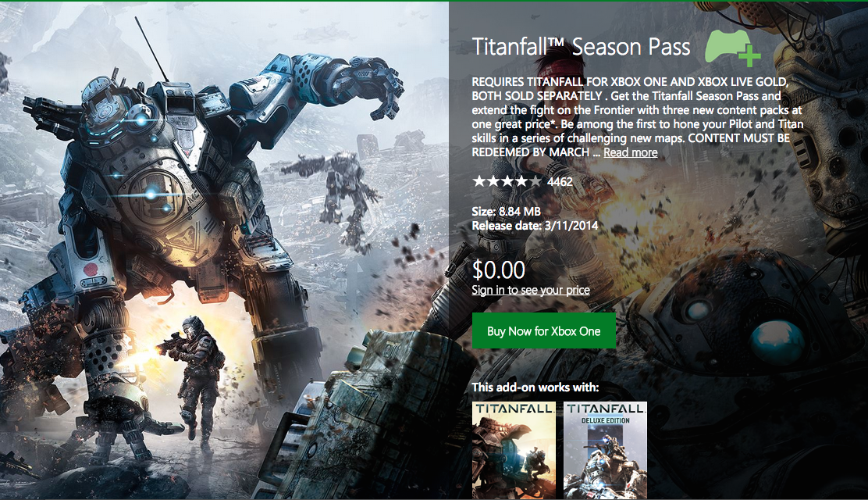Click the 4462 ratings count
Screen dimensions: 868x500
click(560, 181)
